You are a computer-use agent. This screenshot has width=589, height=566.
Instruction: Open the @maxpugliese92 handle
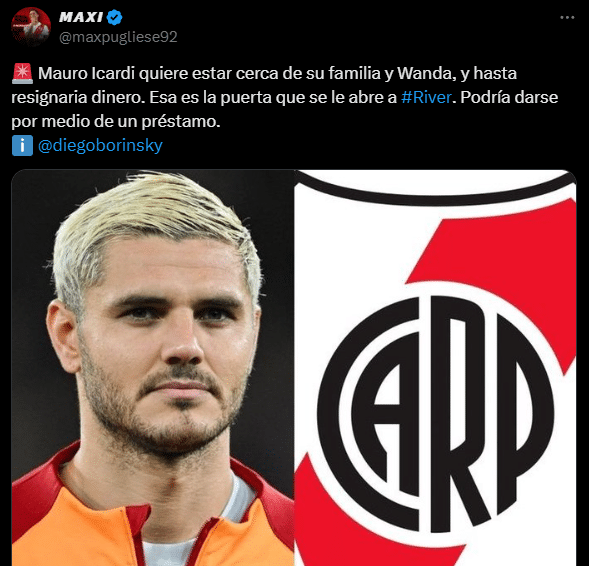(118, 37)
